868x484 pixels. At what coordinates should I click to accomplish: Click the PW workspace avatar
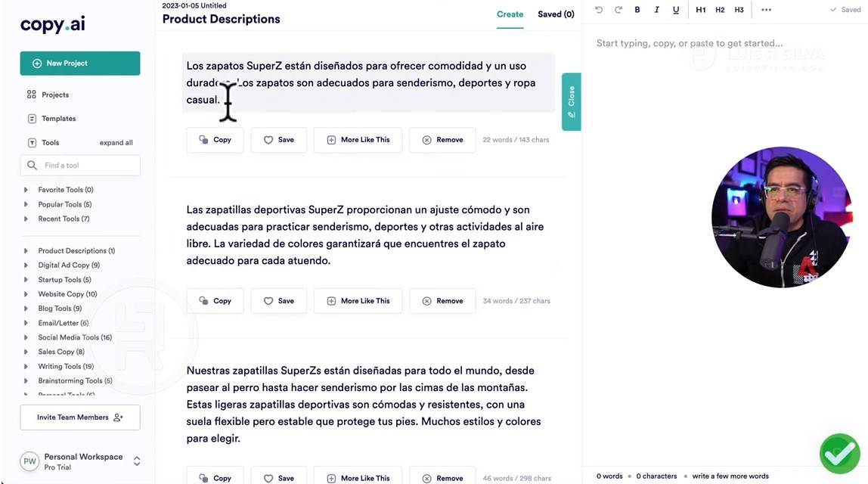pos(29,461)
